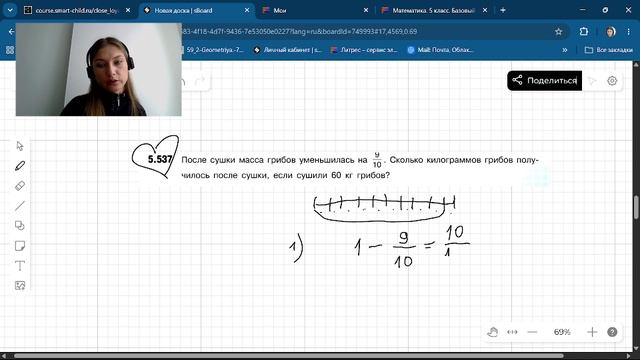
Task: Open the Личный кабинет bookmark
Action: click(287, 50)
